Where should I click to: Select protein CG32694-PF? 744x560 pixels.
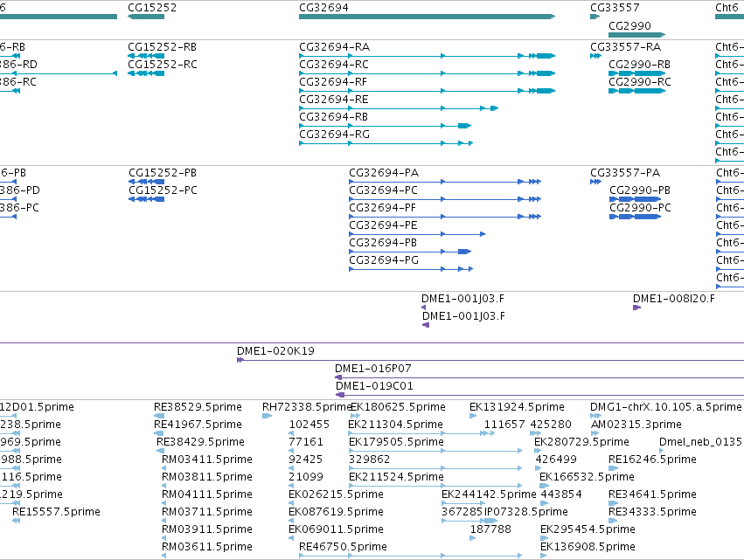click(x=383, y=208)
